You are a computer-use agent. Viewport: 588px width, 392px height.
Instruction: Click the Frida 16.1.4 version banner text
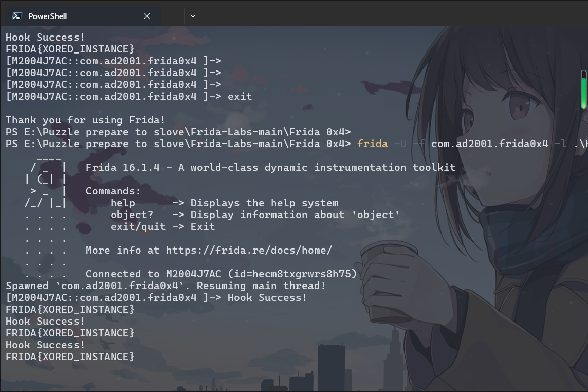tap(270, 168)
